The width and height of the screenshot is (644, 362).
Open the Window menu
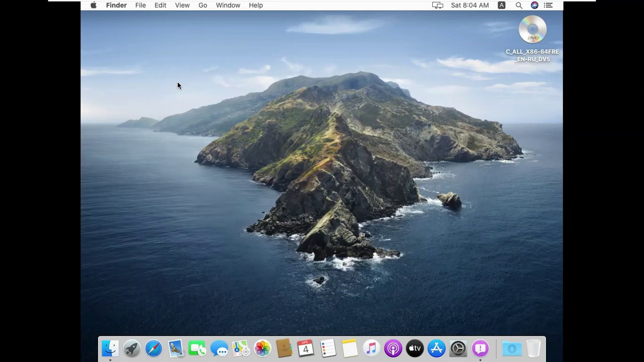[x=228, y=5]
